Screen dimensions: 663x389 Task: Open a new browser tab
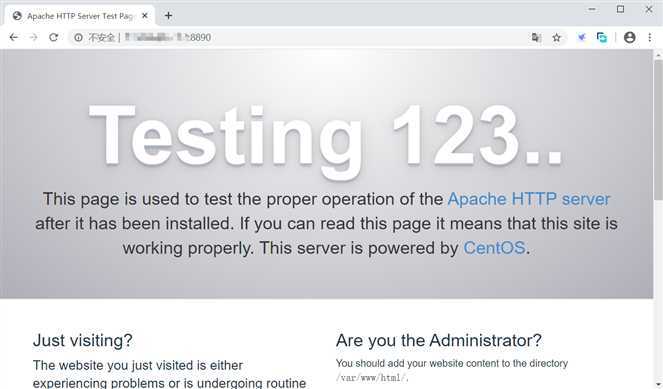click(x=168, y=16)
